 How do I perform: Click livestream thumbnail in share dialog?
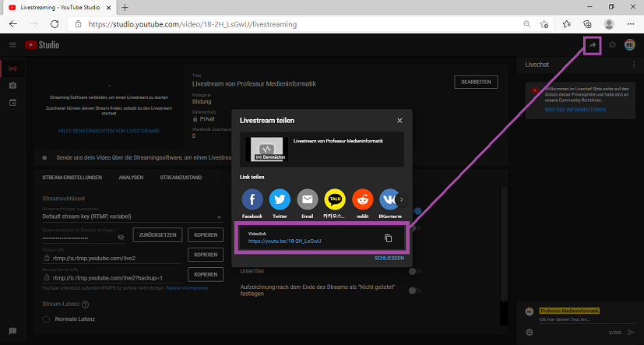coord(266,150)
